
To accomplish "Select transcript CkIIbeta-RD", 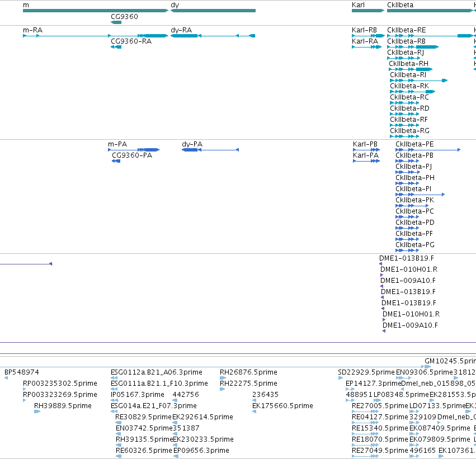I will click(410, 108).
